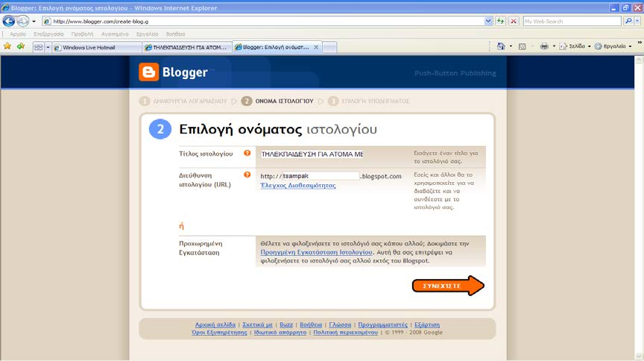Open the search provider dropdown arrow
This screenshot has height=361, width=644.
click(637, 22)
